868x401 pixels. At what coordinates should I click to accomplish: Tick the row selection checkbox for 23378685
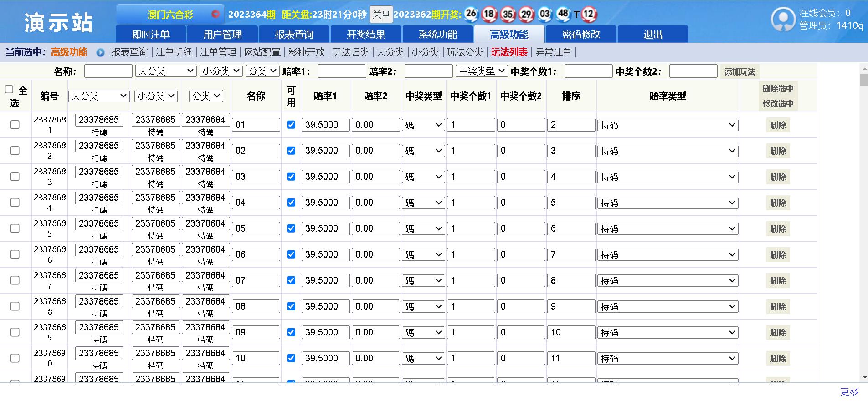click(x=15, y=228)
